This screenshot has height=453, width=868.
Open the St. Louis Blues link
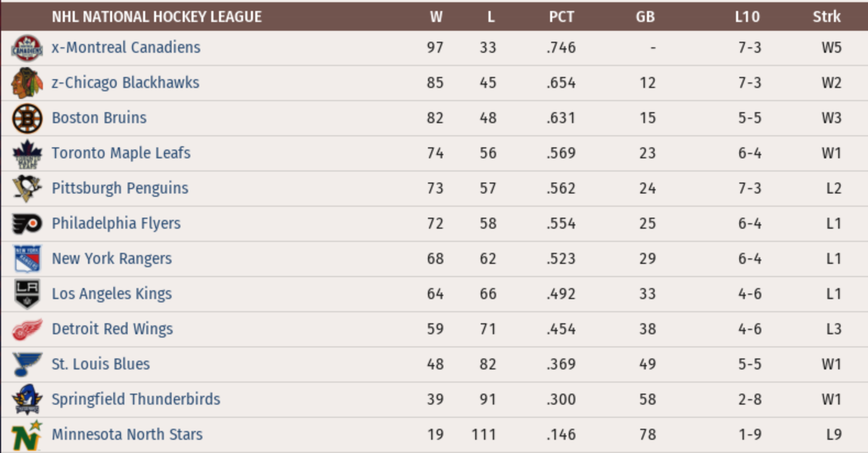click(x=101, y=364)
